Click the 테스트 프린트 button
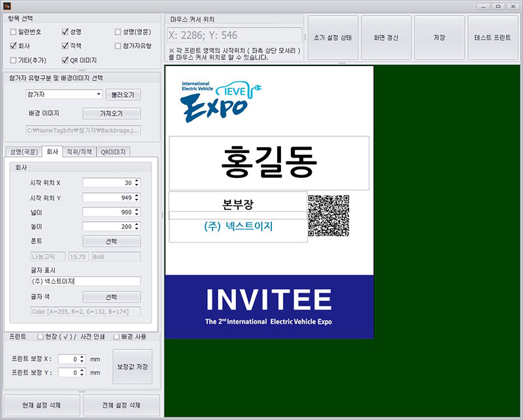Screen dimensions: 523x420 point(493,37)
